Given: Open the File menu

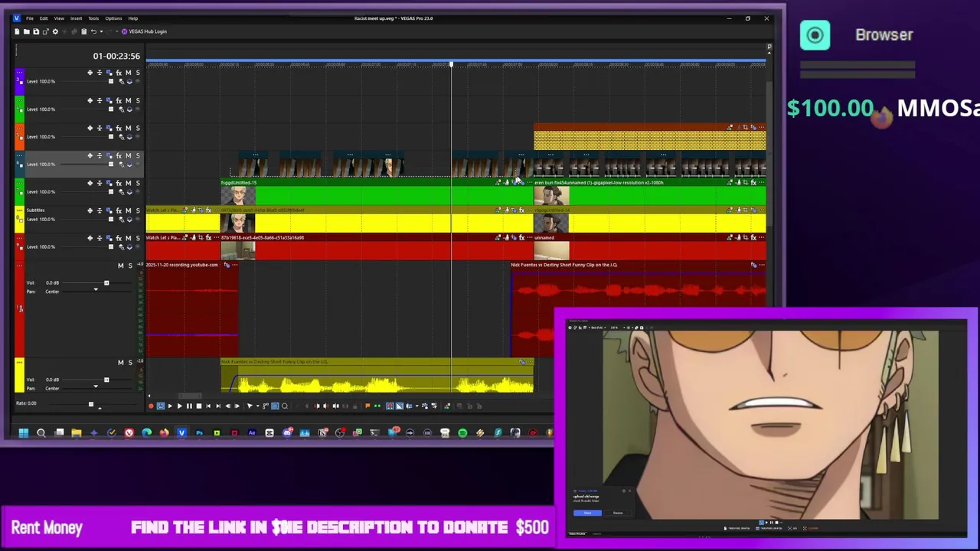Looking at the screenshot, I should click(30, 18).
